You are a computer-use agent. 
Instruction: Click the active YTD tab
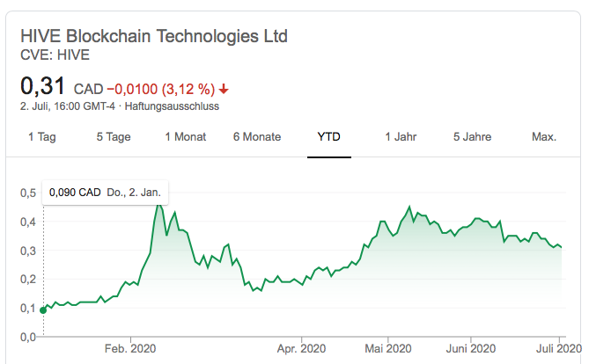click(x=329, y=136)
